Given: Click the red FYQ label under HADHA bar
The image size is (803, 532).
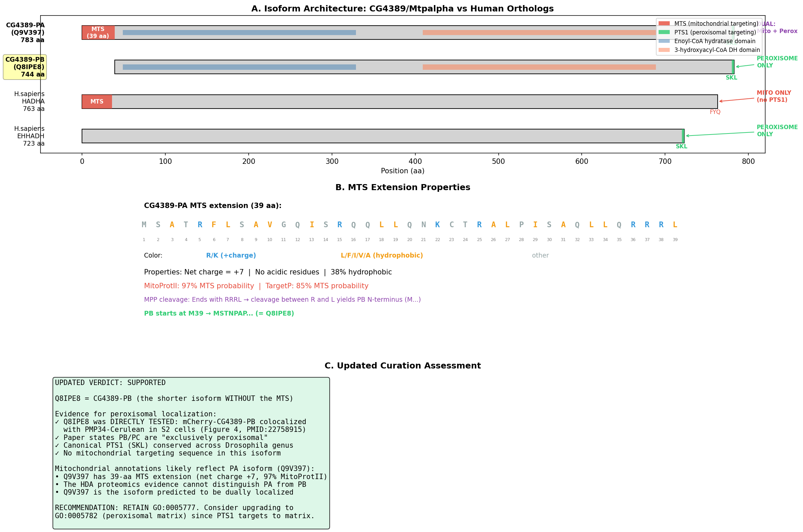Looking at the screenshot, I should point(715,112).
